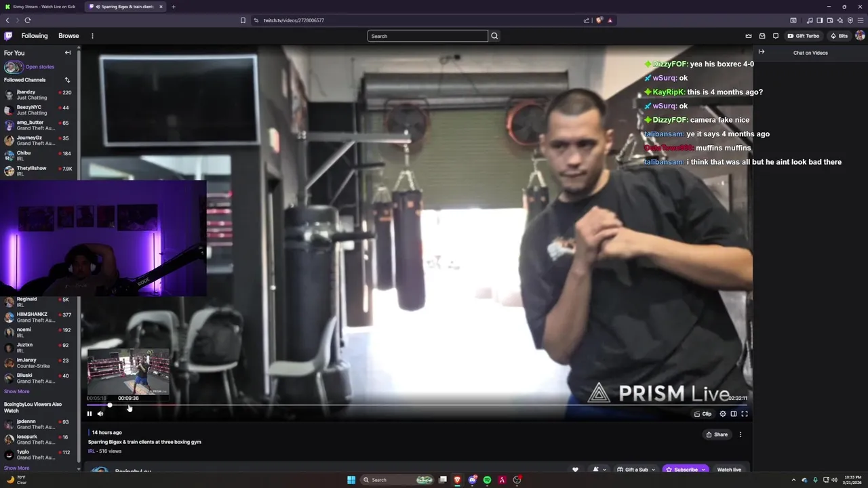
Task: Create a clip with Clip button
Action: click(x=703, y=414)
